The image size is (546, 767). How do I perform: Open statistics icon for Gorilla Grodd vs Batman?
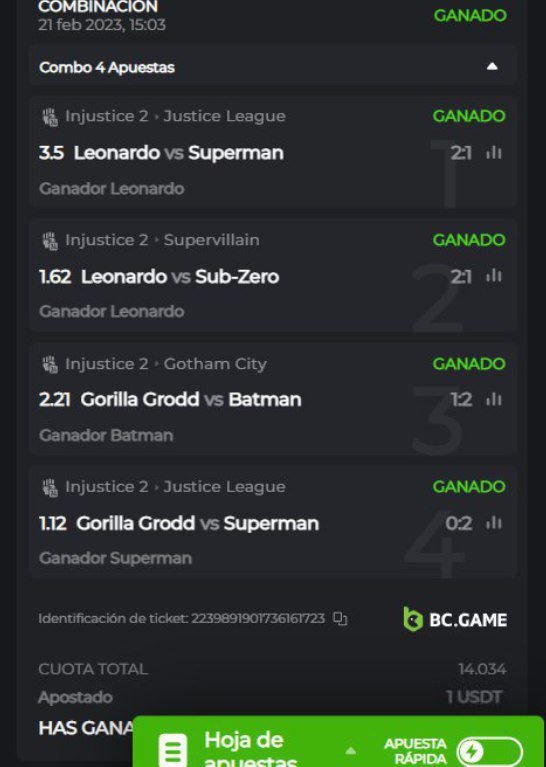[x=494, y=400]
